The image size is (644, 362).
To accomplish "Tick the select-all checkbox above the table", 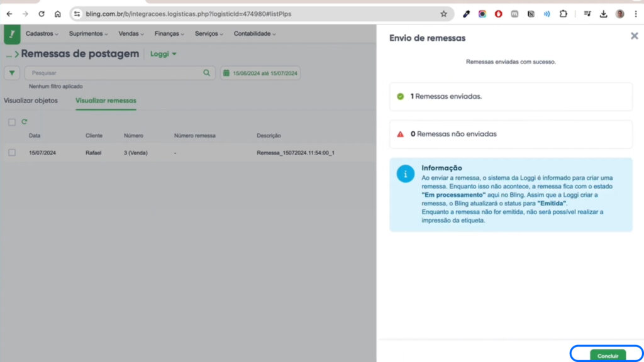I will [x=12, y=122].
